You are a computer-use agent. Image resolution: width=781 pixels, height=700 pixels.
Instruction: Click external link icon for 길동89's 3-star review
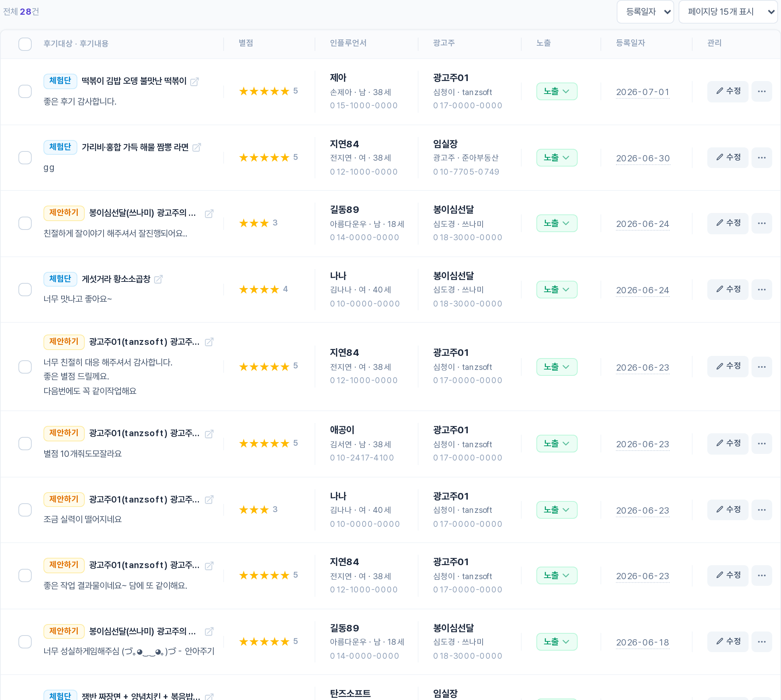(x=209, y=214)
